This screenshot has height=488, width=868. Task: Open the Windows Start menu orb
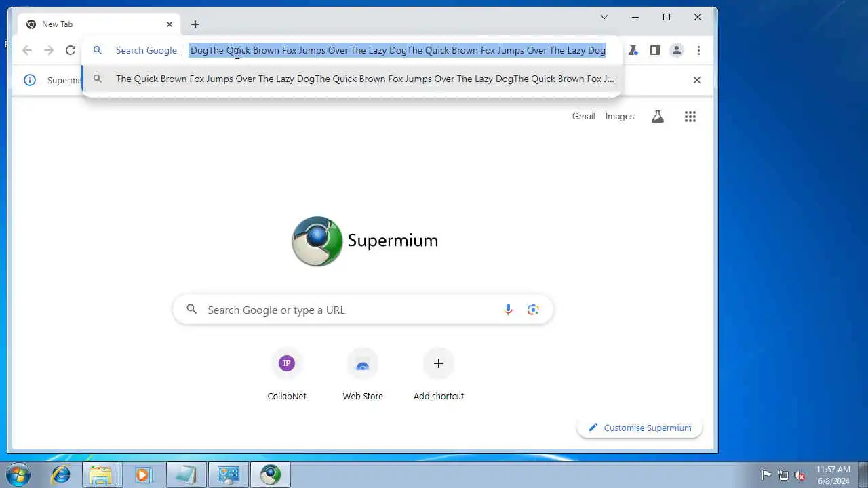18,474
